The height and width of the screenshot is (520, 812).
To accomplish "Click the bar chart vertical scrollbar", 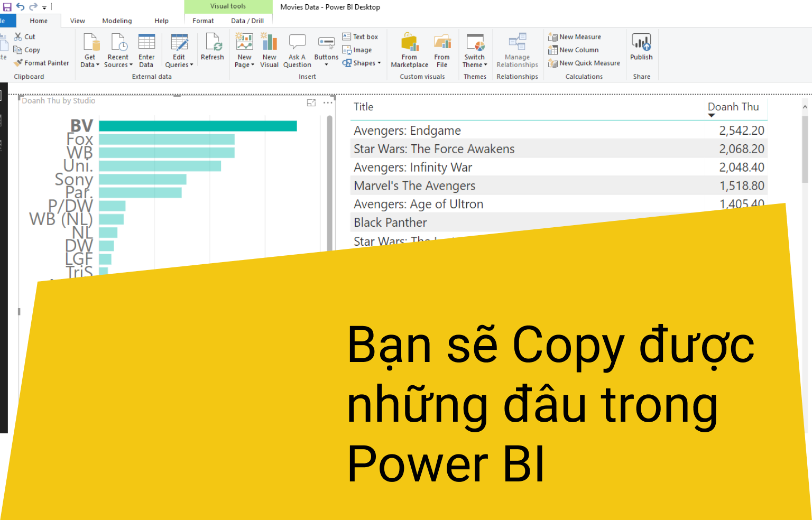I will coord(330,182).
